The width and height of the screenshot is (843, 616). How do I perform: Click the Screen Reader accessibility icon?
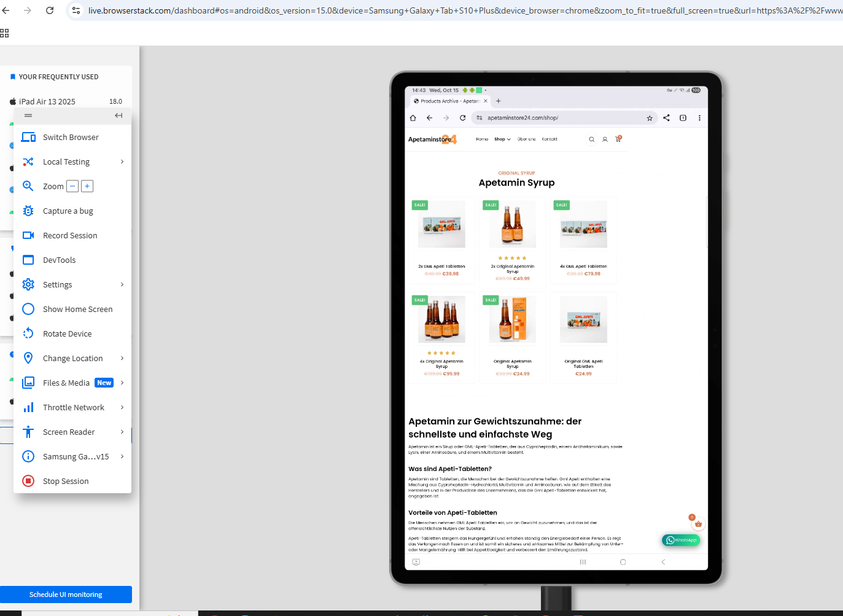click(x=28, y=432)
